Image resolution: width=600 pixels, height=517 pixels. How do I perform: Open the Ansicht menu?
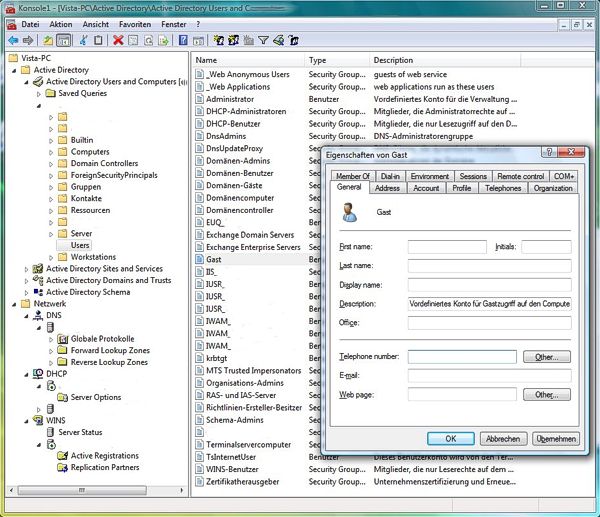[96, 24]
